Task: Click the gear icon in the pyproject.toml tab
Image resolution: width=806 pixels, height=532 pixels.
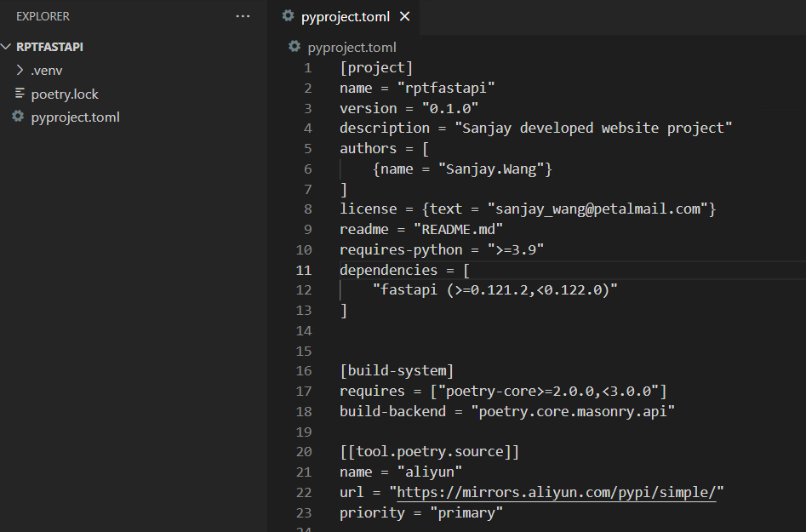Action: [x=289, y=15]
